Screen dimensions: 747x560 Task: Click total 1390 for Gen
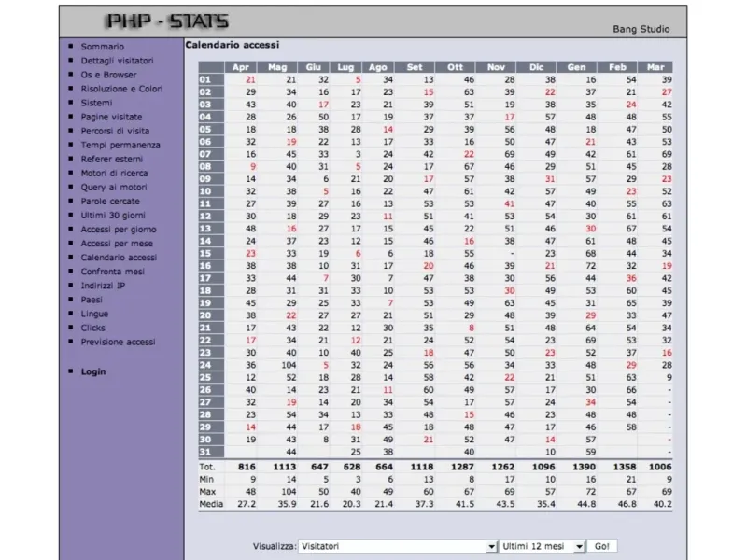click(584, 468)
